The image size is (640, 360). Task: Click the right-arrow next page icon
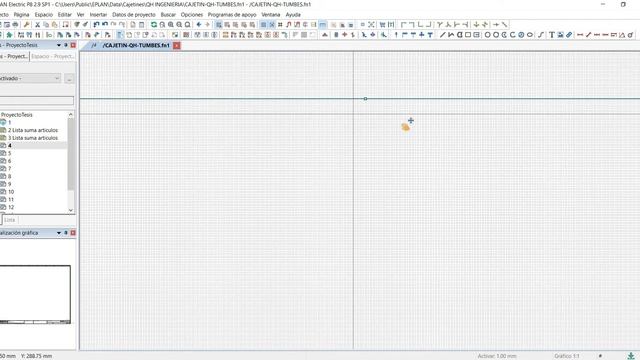click(x=207, y=25)
